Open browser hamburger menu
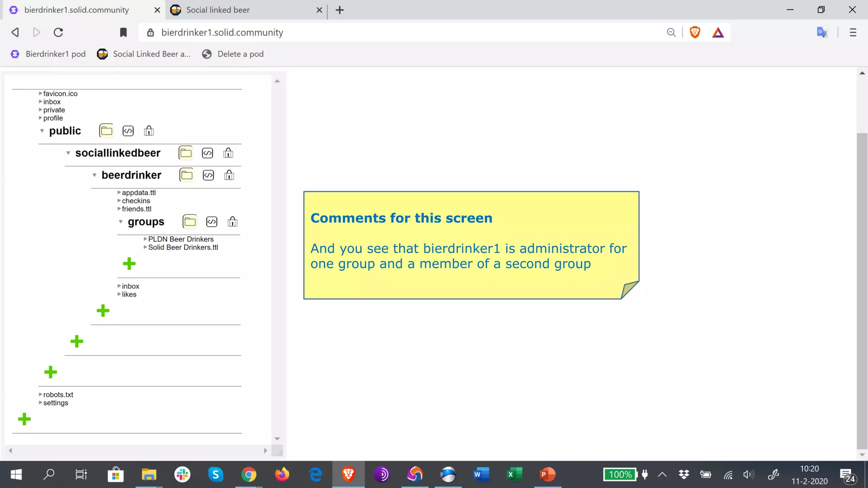Viewport: 868px width, 488px height. (853, 33)
